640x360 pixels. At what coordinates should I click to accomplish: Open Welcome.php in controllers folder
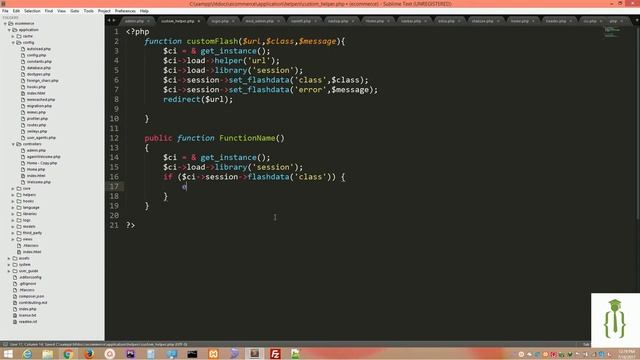pyautogui.click(x=39, y=182)
